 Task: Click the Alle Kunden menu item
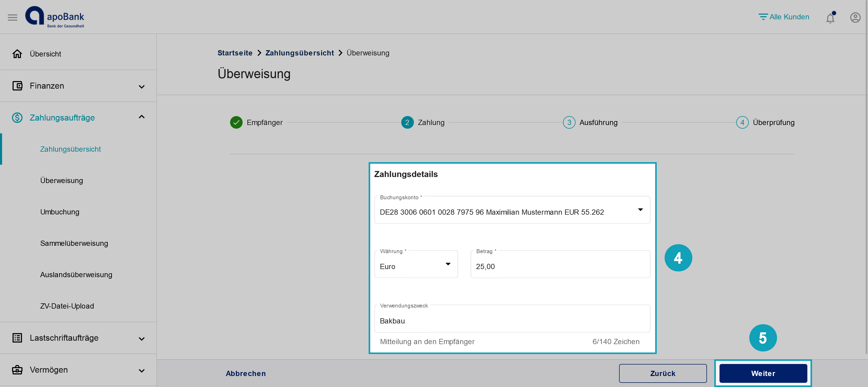(x=784, y=17)
